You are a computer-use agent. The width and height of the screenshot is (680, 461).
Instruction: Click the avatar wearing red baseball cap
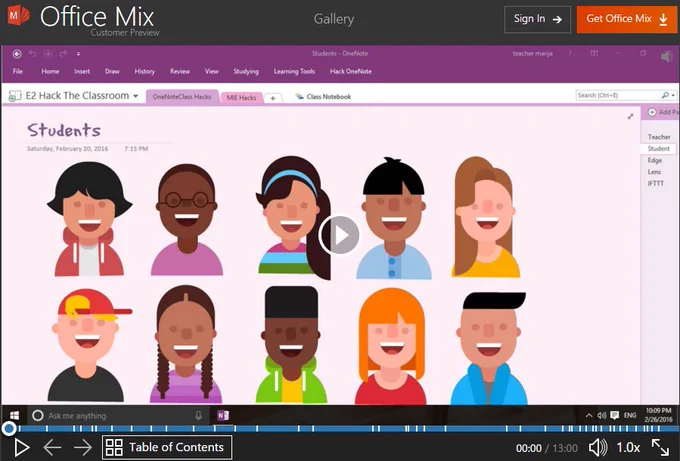89,345
